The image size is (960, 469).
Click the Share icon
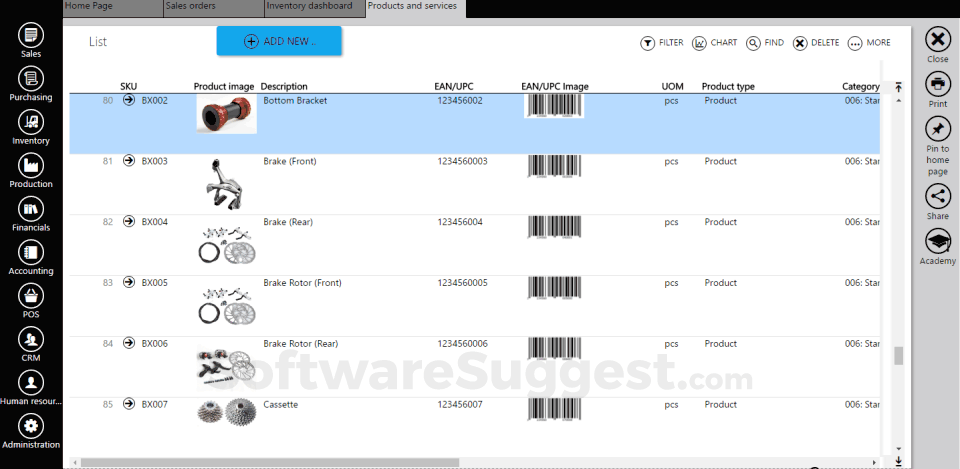[937, 197]
